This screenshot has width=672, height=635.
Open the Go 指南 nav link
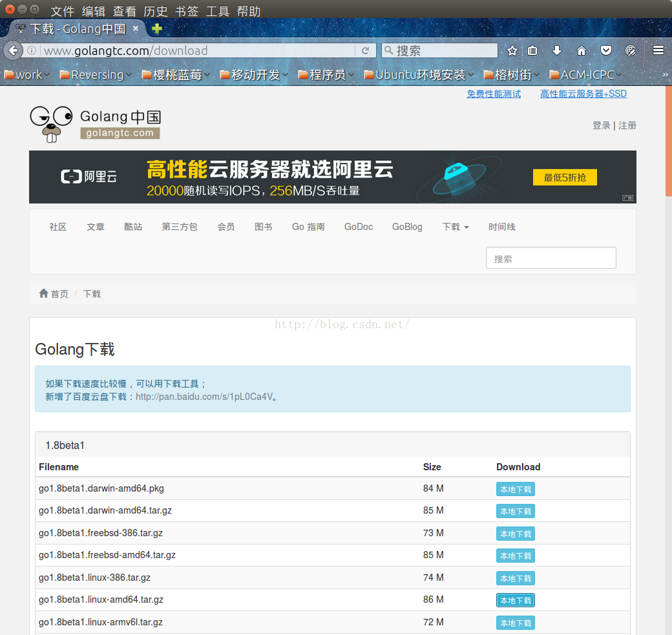(x=308, y=227)
